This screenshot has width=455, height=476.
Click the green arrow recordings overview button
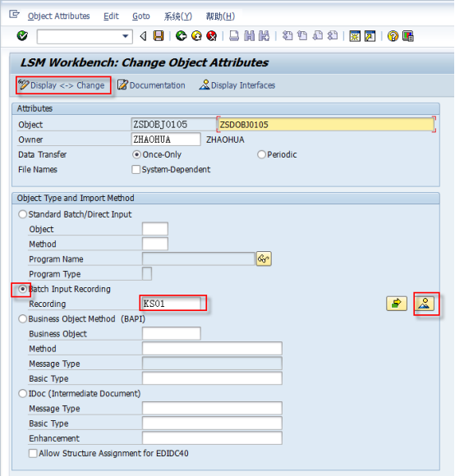click(x=397, y=304)
